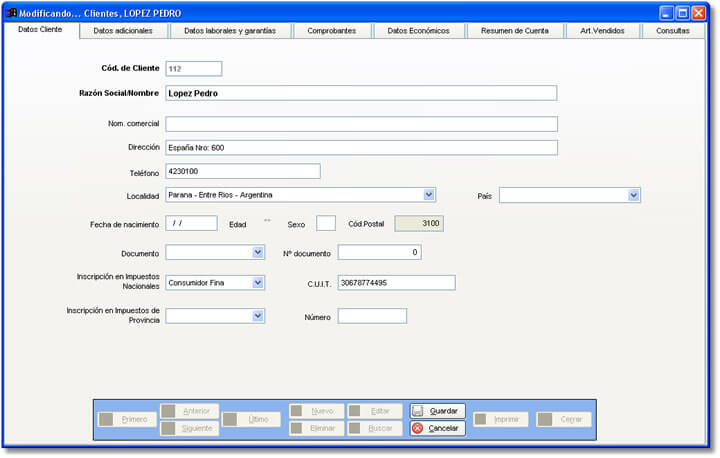Switch to the Consultas tab
720x458 pixels.
pos(673,31)
